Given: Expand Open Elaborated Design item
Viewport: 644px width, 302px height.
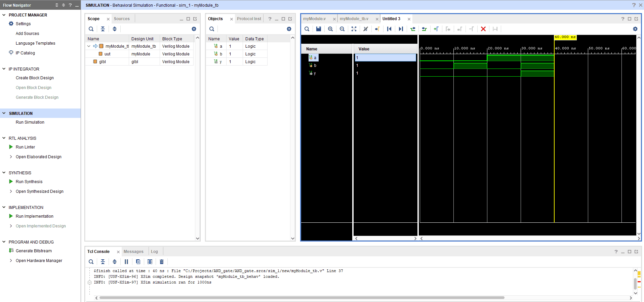Looking at the screenshot, I should [x=11, y=157].
